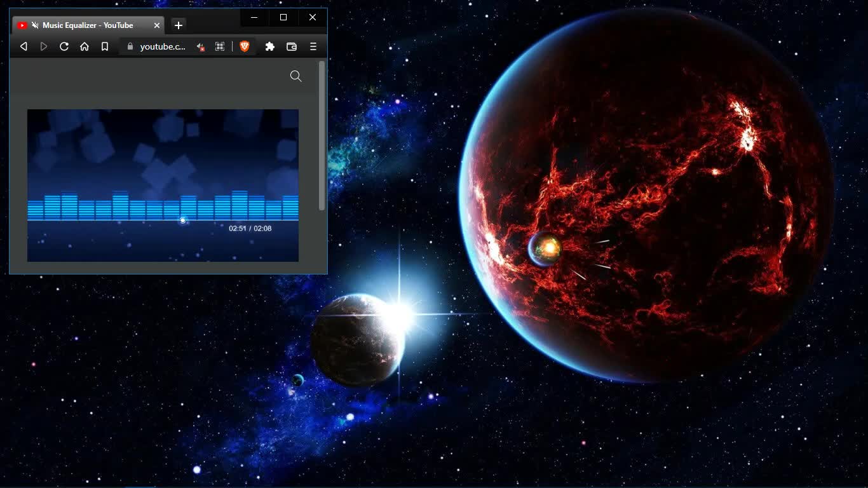868x488 pixels.
Task: Open YouTube search magnifier icon
Action: [295, 76]
